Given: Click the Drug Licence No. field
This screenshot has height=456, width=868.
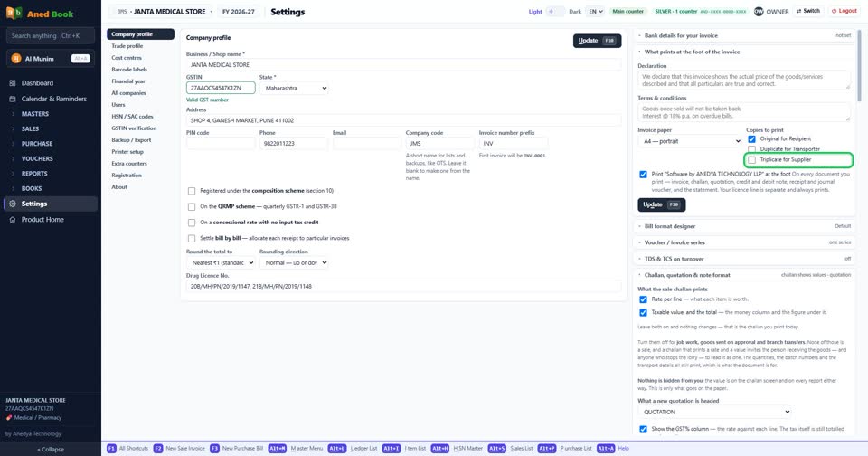Looking at the screenshot, I should point(403,287).
